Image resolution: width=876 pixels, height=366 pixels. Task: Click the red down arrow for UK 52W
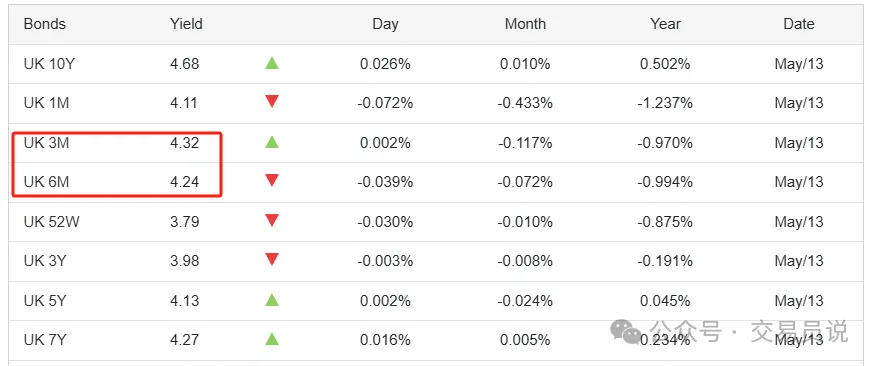[272, 220]
